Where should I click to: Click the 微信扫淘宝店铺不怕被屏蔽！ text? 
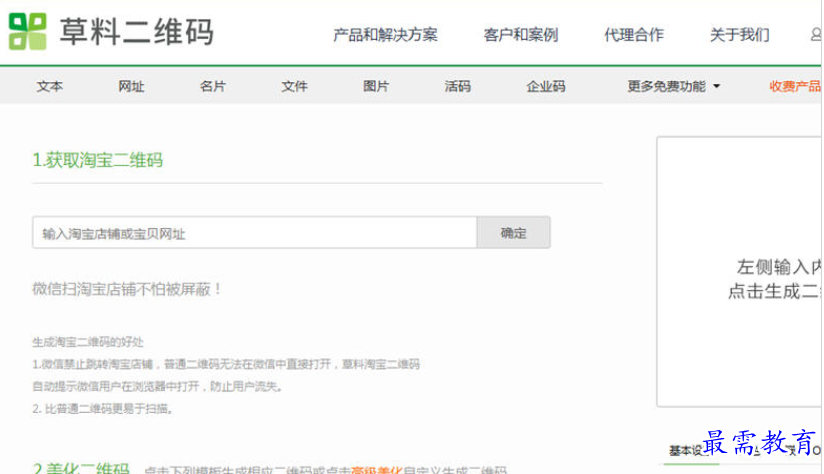[x=127, y=289]
